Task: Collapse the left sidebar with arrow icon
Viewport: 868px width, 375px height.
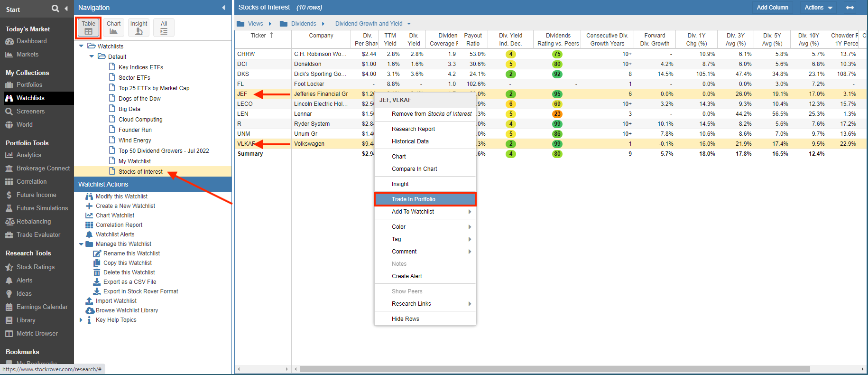Action: [66, 9]
